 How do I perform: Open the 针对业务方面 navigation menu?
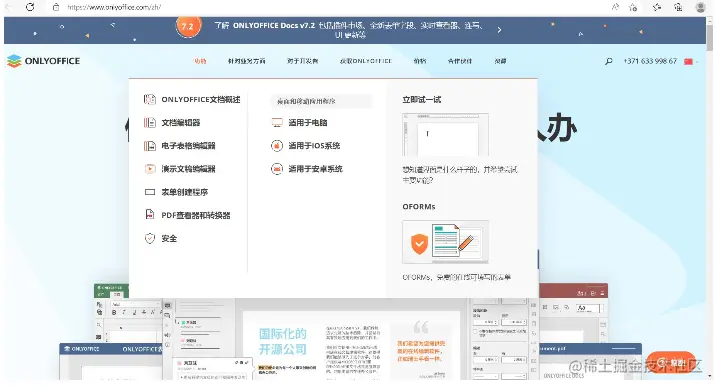247,61
